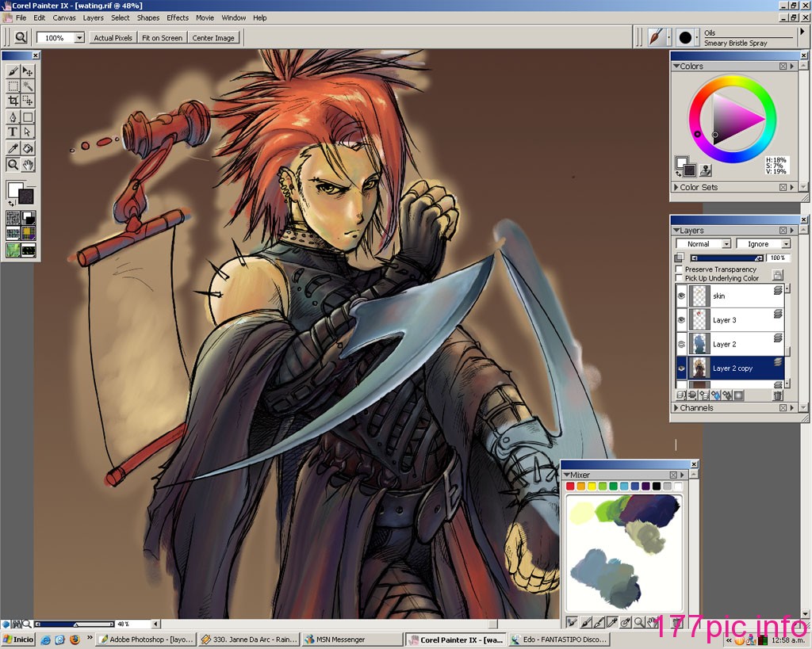Select the Selection Adjuster tool
812x649 pixels.
click(x=28, y=101)
